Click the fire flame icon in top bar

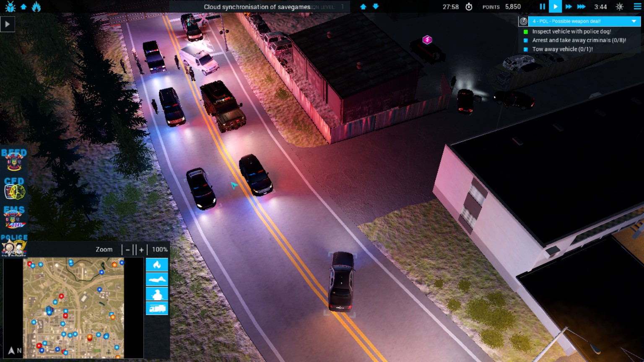point(36,7)
